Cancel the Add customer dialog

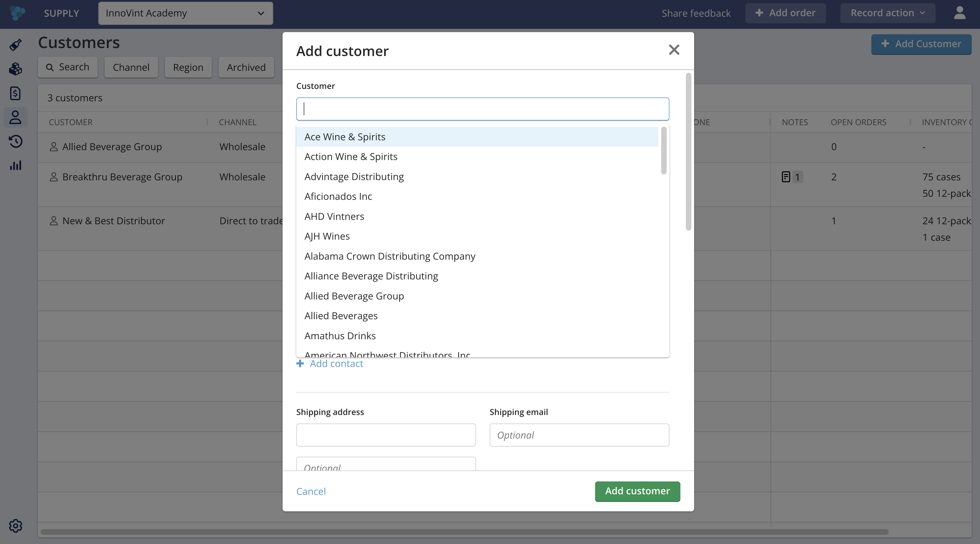311,492
